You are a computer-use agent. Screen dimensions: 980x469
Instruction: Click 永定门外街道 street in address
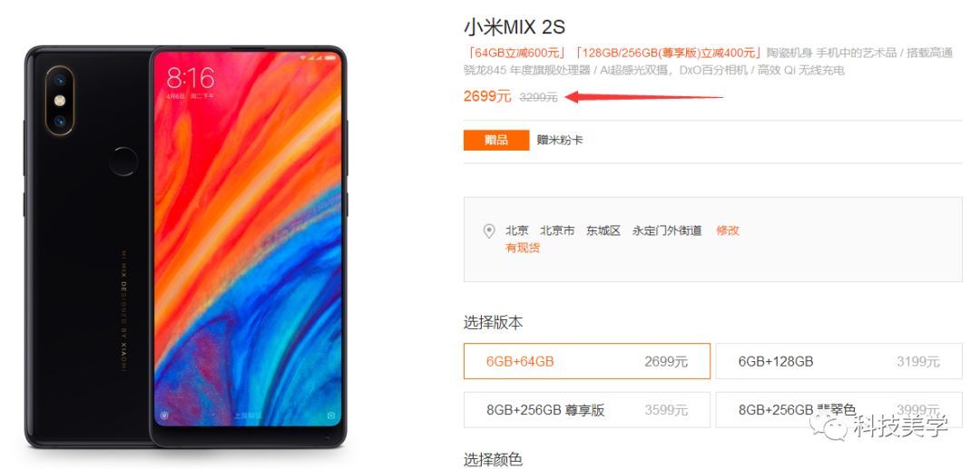click(x=667, y=230)
